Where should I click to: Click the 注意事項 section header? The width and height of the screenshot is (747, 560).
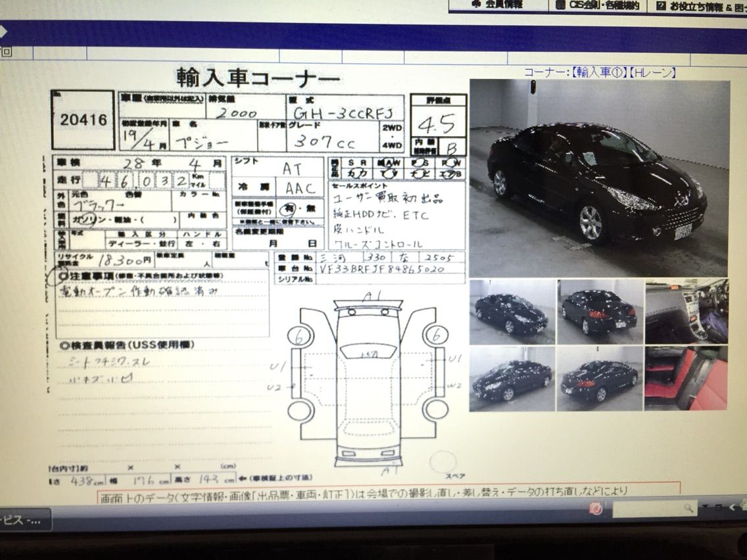coord(141,275)
